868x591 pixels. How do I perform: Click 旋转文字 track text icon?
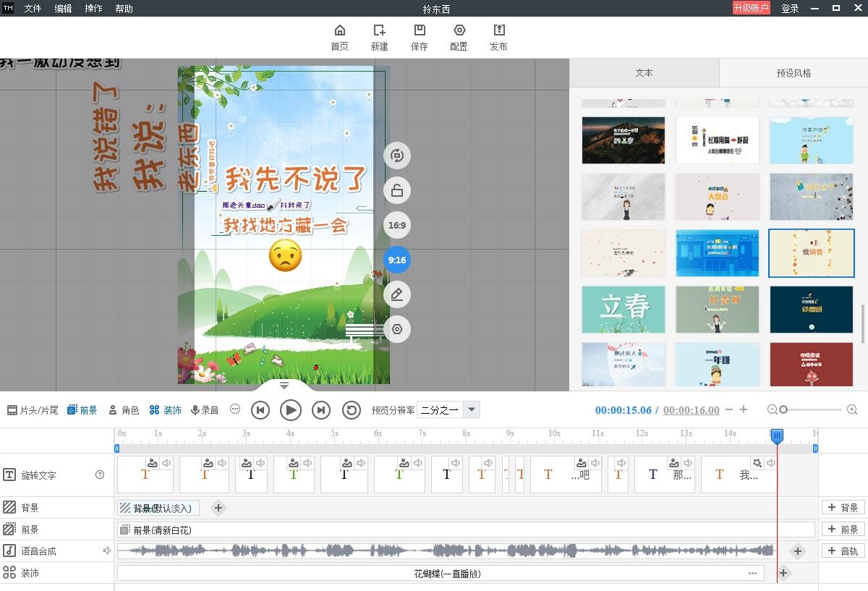coord(9,475)
